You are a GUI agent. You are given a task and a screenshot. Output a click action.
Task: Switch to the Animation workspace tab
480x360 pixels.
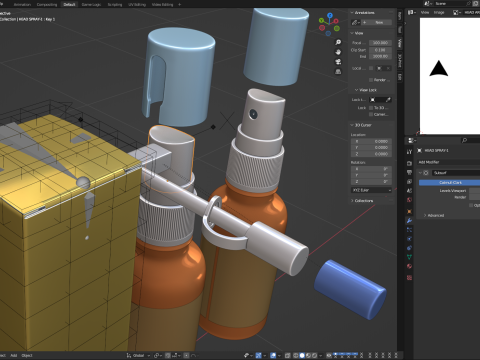[x=22, y=5]
